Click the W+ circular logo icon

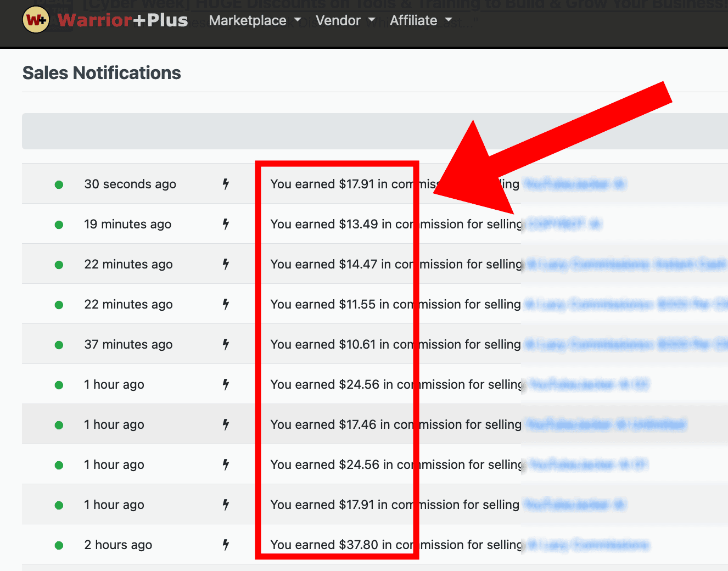tap(36, 20)
